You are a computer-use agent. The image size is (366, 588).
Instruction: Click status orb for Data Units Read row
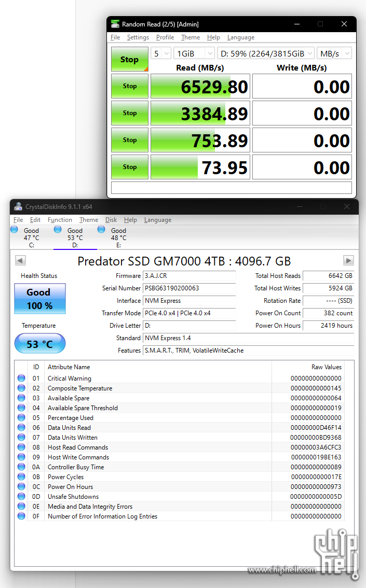(21, 427)
